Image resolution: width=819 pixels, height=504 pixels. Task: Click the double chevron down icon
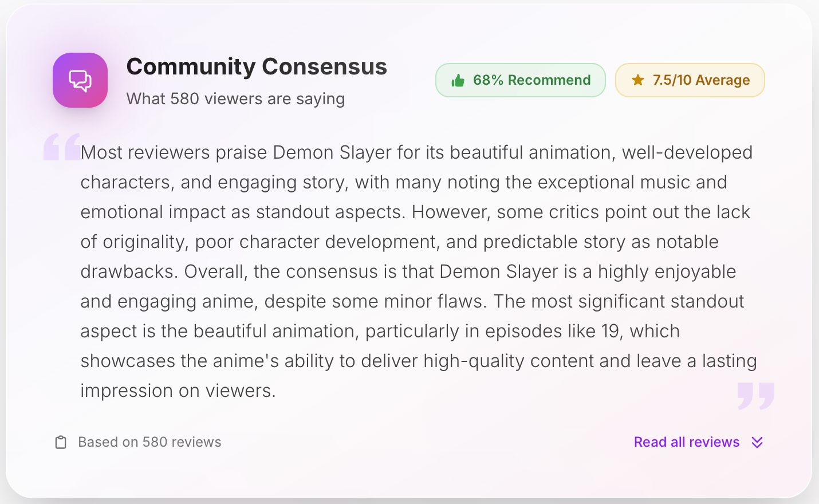(x=757, y=442)
